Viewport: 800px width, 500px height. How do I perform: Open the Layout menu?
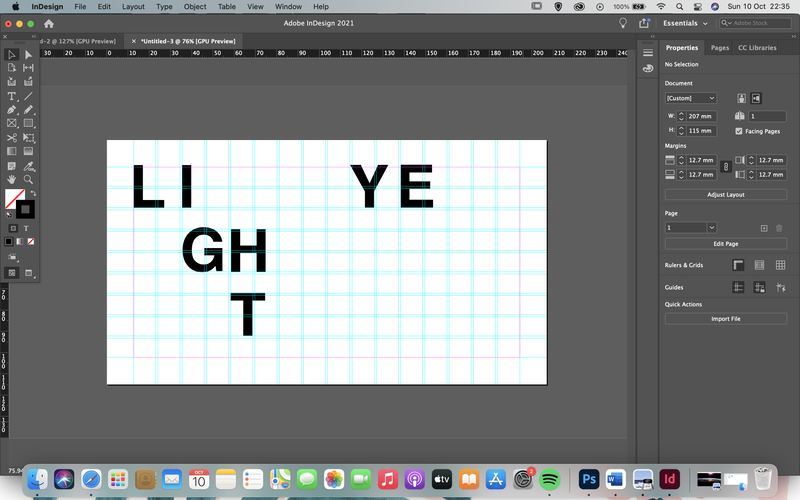click(x=133, y=7)
